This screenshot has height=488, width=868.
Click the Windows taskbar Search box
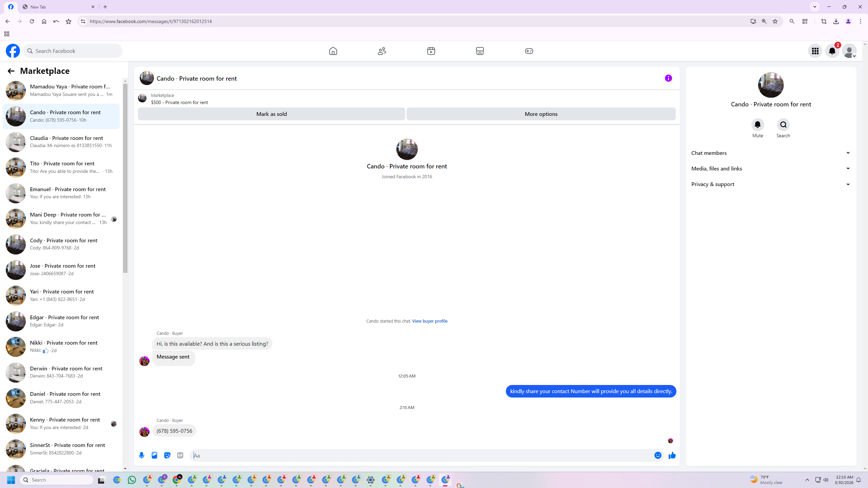click(x=57, y=480)
